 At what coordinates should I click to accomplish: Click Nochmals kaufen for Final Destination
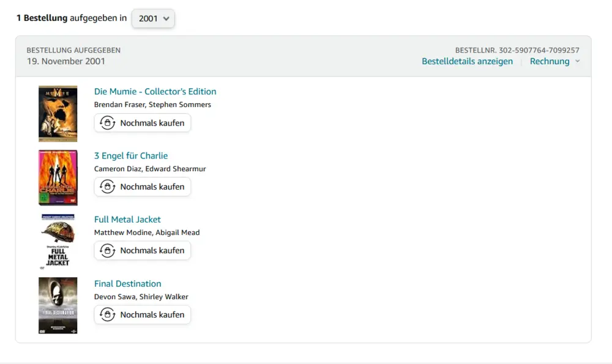pos(143,314)
